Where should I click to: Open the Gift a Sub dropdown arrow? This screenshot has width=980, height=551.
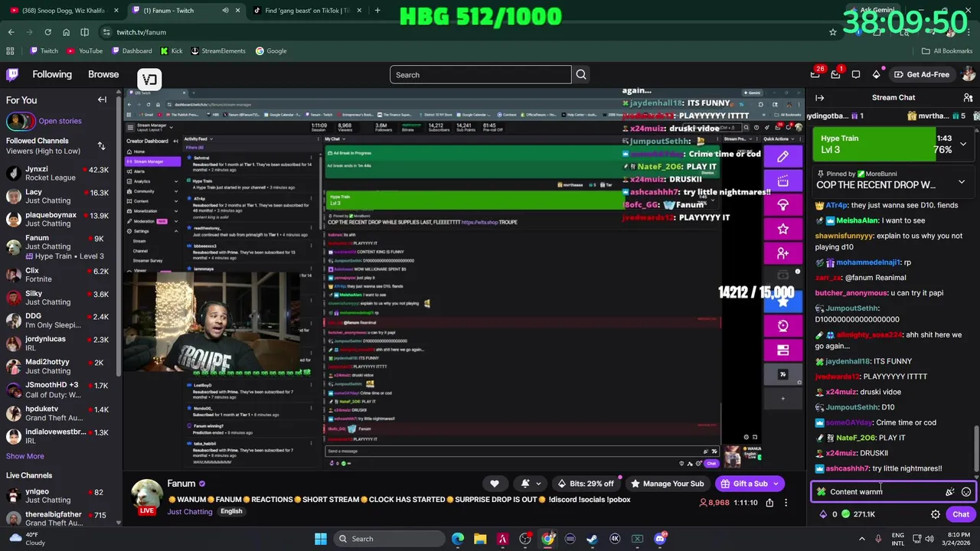776,484
